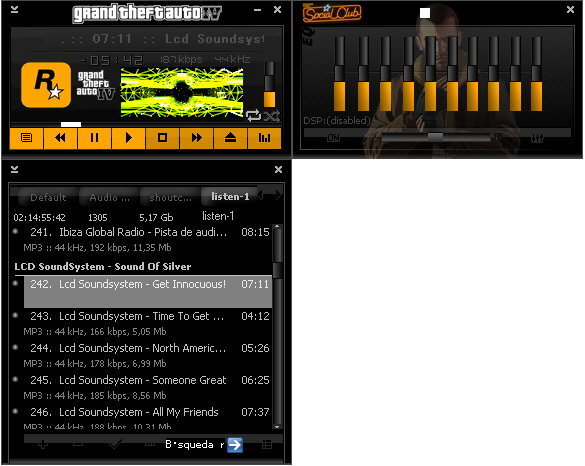Switch to the Default playlist tab
This screenshot has width=585, height=466.
(x=48, y=197)
